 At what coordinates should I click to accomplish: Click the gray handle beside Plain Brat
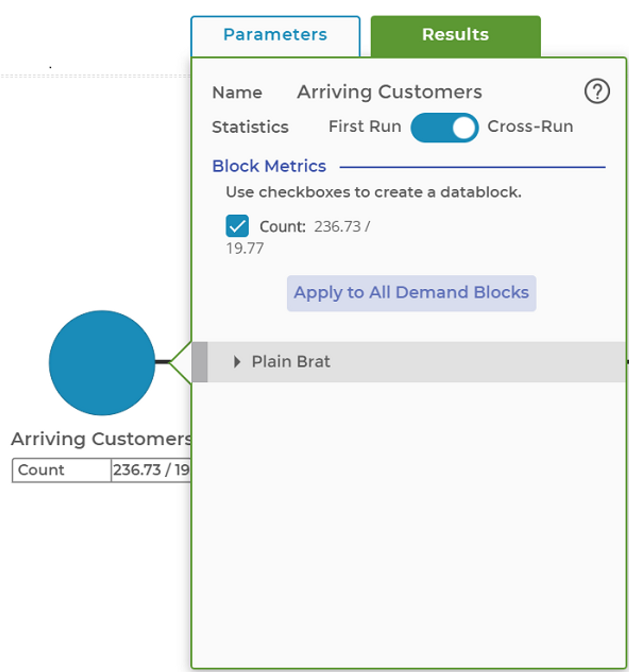(x=200, y=362)
